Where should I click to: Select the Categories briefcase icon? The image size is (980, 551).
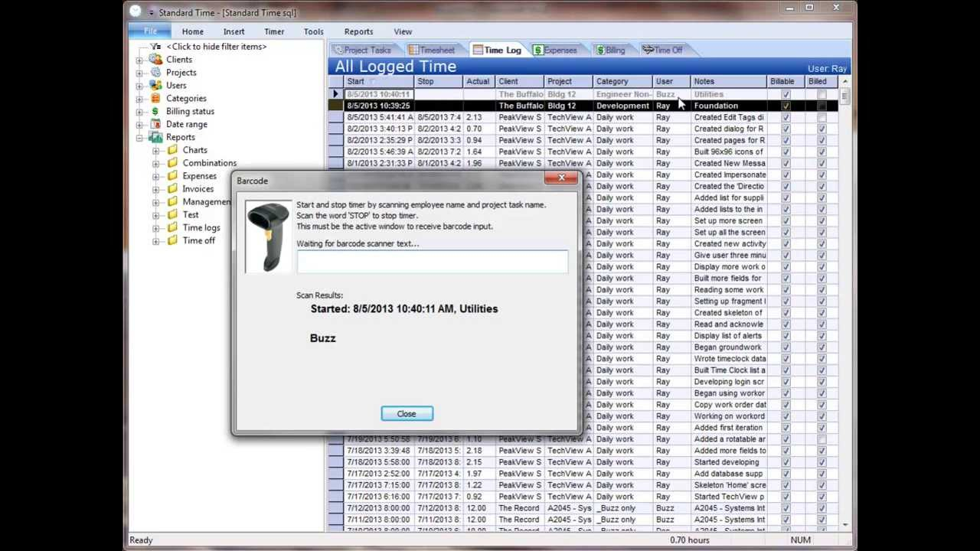point(157,98)
